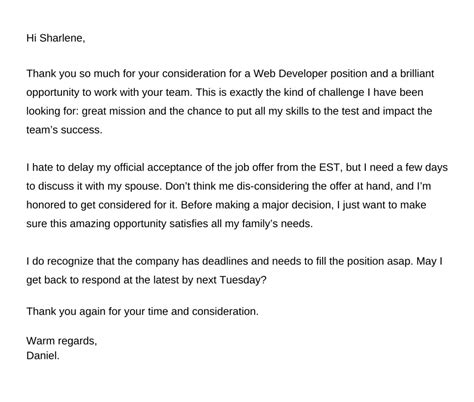Click the word "brilliant" in the first line
Image resolution: width=474 pixels, height=402 pixels.
click(417, 73)
